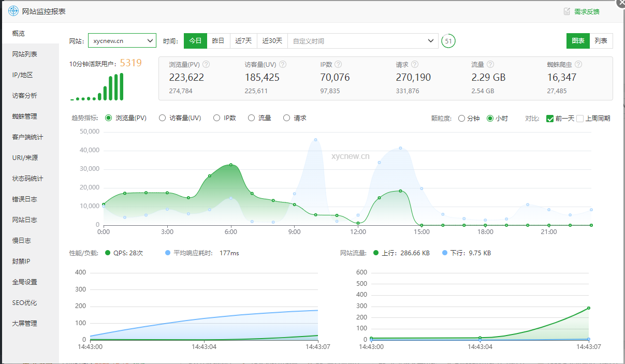
Task: Open 访客分析 sidebar item
Action: click(30, 95)
